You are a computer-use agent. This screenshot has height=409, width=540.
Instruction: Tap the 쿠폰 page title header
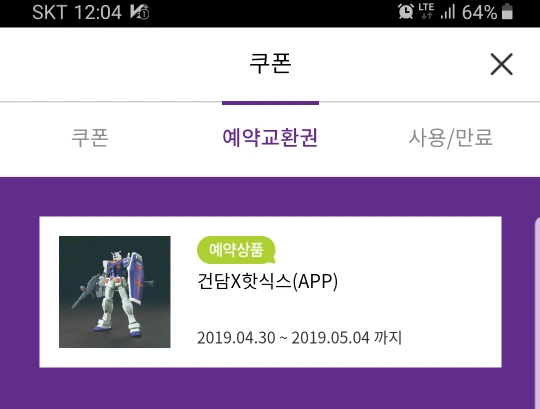click(x=270, y=63)
